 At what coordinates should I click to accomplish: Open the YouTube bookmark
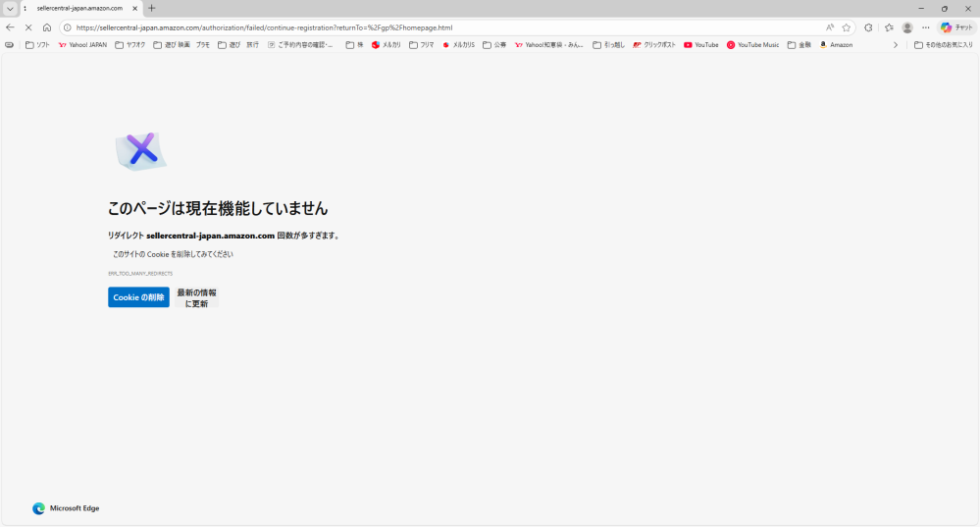click(701, 45)
